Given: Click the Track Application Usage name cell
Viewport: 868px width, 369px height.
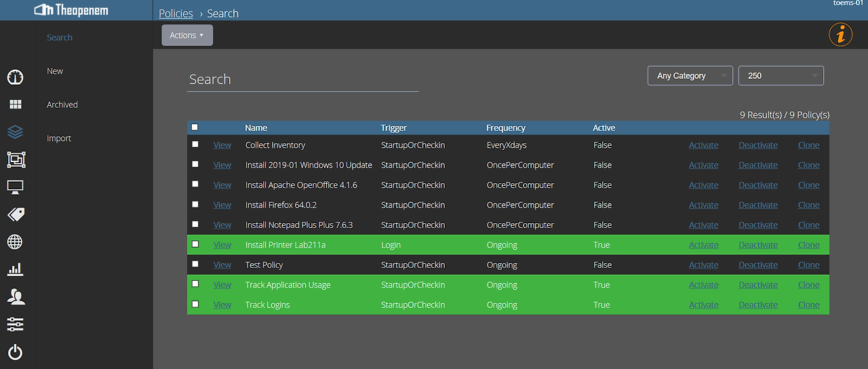Looking at the screenshot, I should [x=288, y=285].
